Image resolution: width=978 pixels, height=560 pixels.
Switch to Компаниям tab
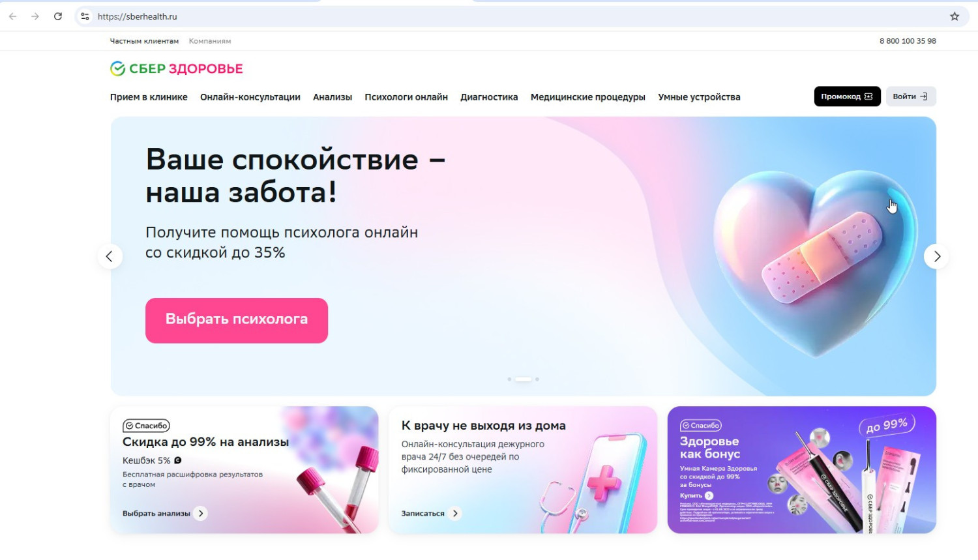(x=210, y=41)
